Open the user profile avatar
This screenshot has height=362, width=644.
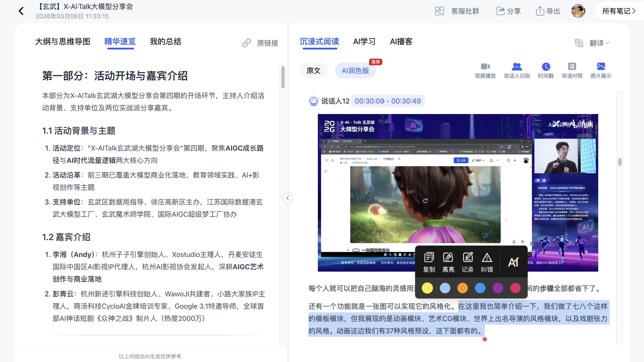pos(578,11)
